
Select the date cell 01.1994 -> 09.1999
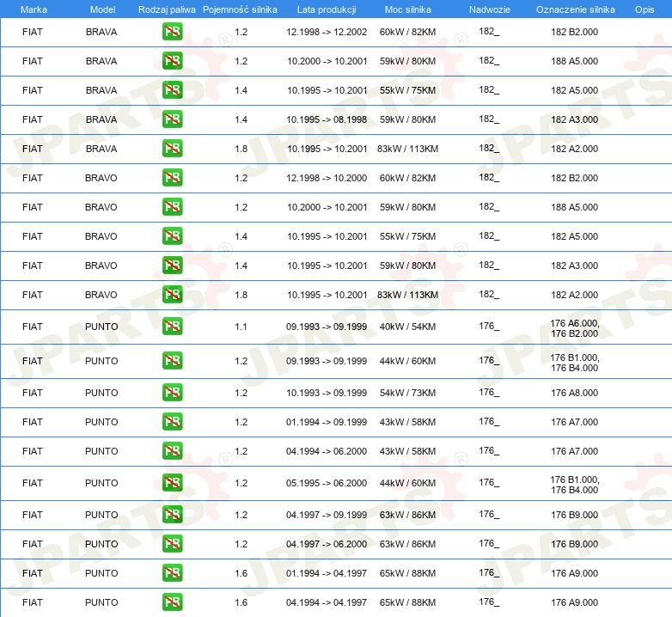coord(327,422)
